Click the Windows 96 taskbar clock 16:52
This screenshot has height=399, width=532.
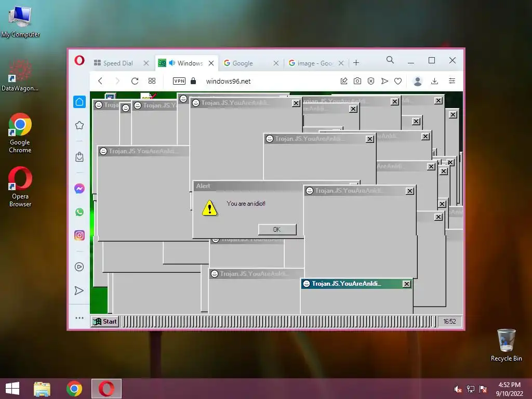(449, 321)
